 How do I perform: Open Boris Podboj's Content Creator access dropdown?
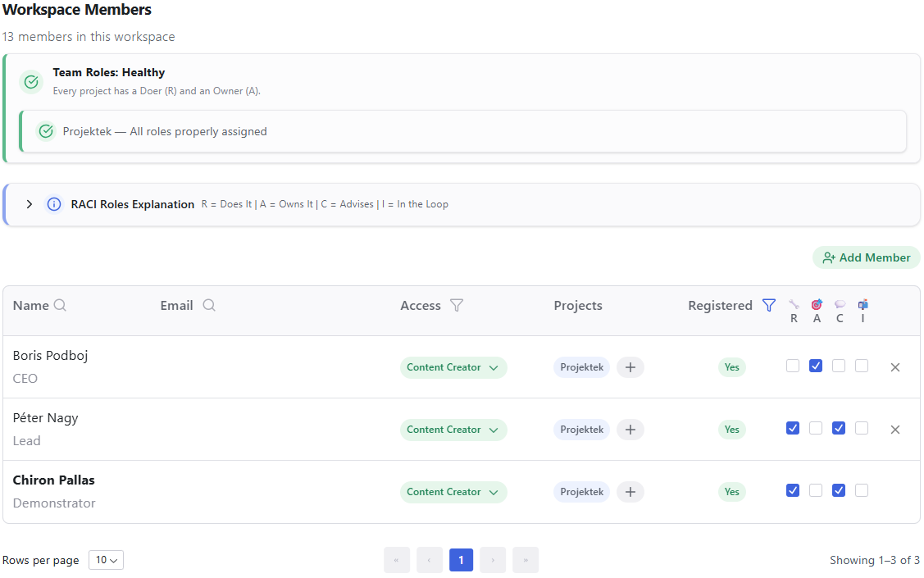(453, 367)
